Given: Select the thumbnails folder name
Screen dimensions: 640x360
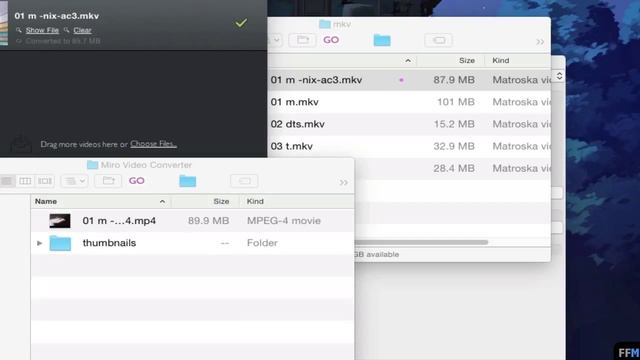Looking at the screenshot, I should click(109, 243).
